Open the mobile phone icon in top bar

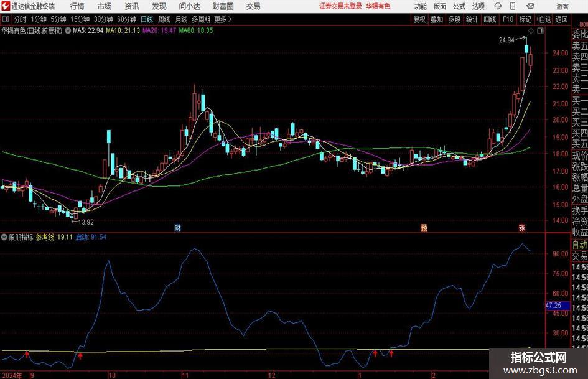tap(513, 6)
